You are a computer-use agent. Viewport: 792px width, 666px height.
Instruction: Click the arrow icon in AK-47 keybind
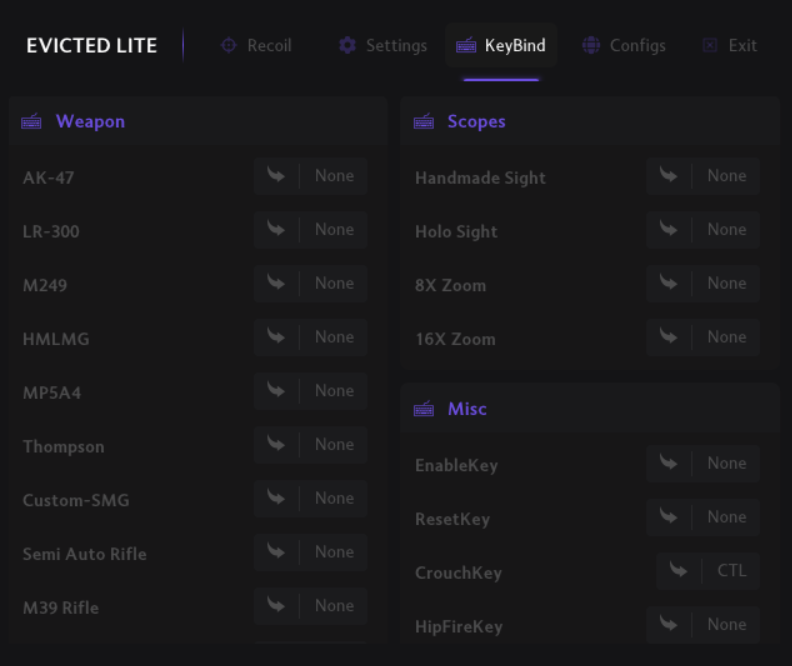point(276,176)
